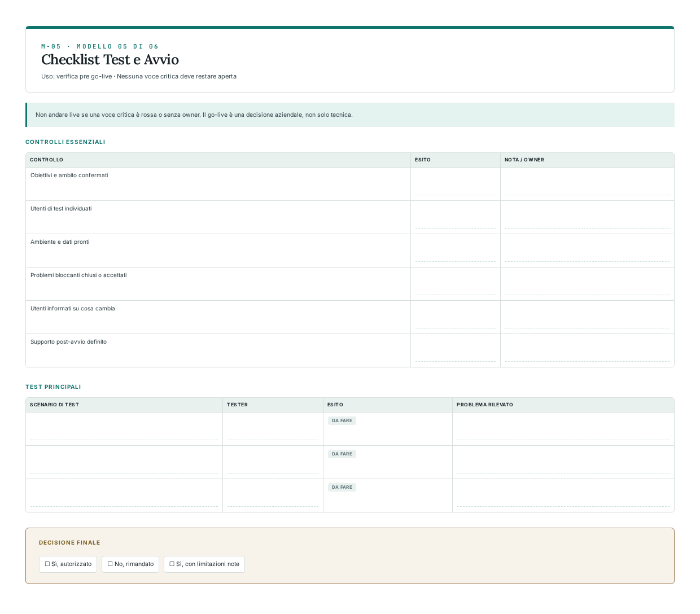Check the "Sì, autorizzato" option

(68, 564)
